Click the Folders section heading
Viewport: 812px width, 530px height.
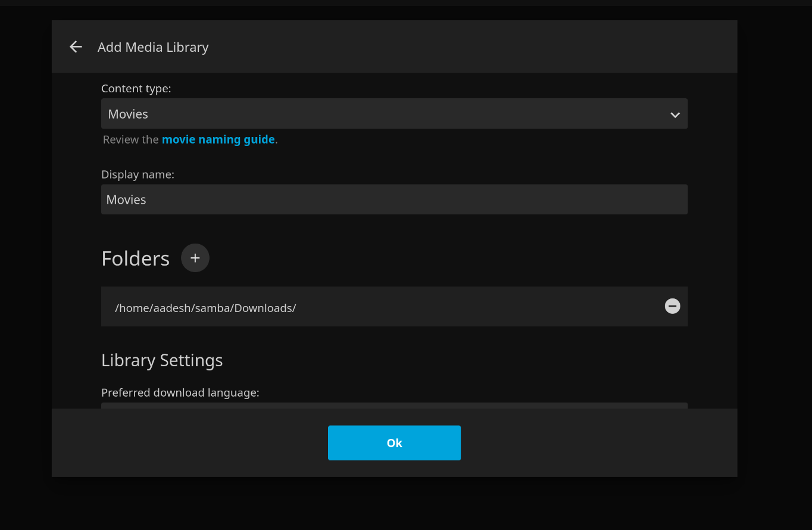coord(135,258)
